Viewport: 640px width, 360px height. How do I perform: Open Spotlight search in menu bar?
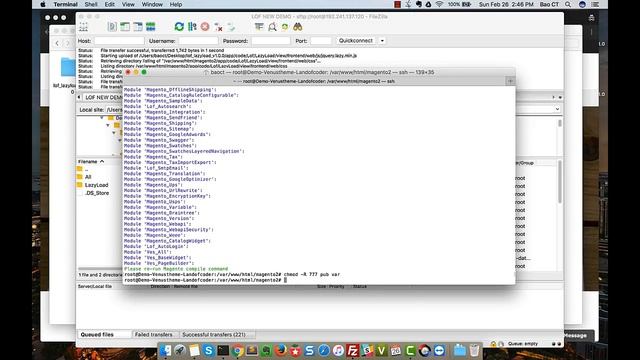(568, 4)
